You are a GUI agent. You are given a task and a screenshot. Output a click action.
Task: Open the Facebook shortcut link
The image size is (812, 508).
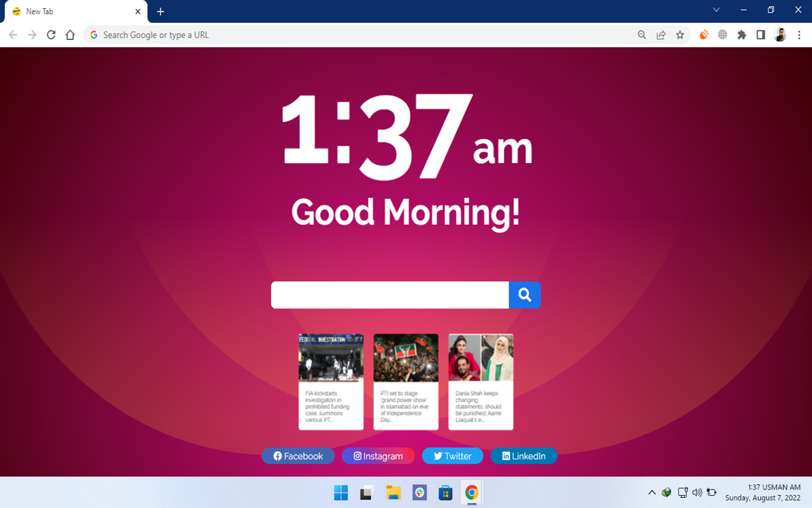298,456
